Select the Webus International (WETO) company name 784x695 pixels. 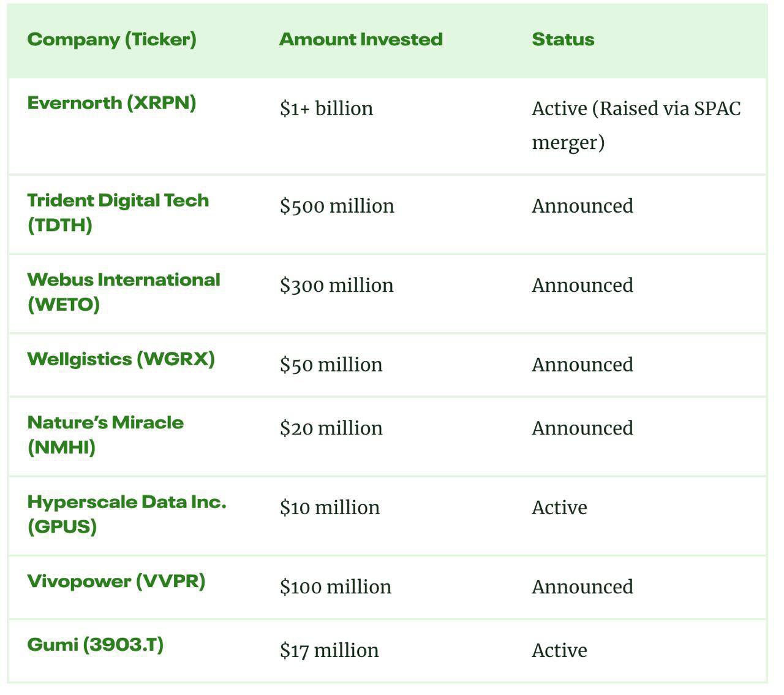coord(123,292)
